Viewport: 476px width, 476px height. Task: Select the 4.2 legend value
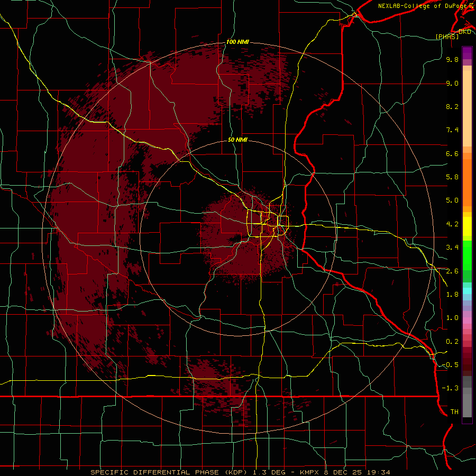[x=452, y=224]
